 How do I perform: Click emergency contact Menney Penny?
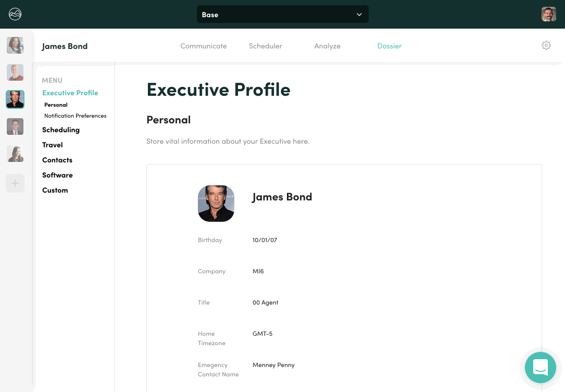(x=273, y=365)
